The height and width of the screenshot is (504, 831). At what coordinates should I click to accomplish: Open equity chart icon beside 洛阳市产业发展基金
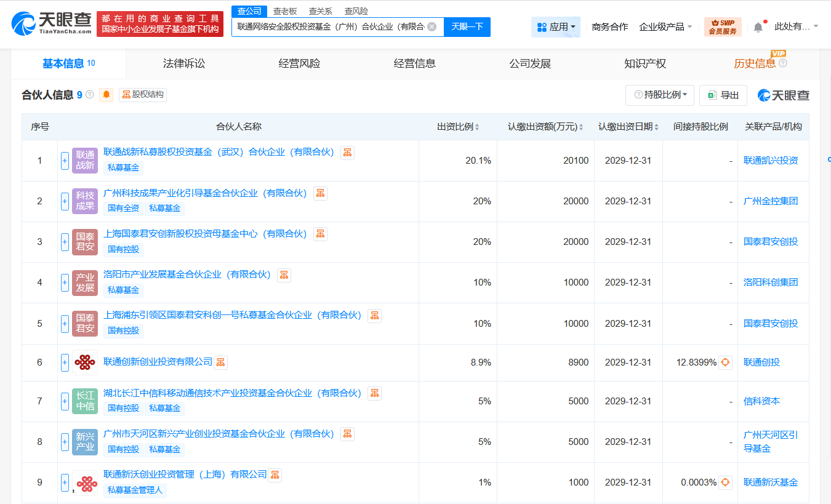click(x=284, y=274)
